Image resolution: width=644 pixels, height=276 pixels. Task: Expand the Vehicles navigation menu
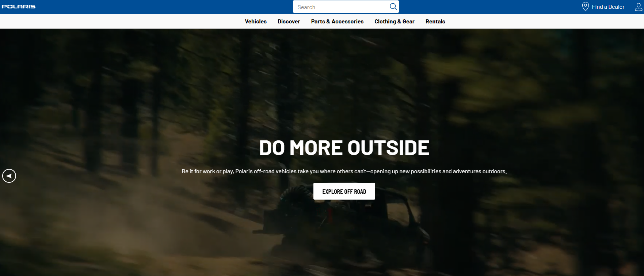(x=256, y=22)
